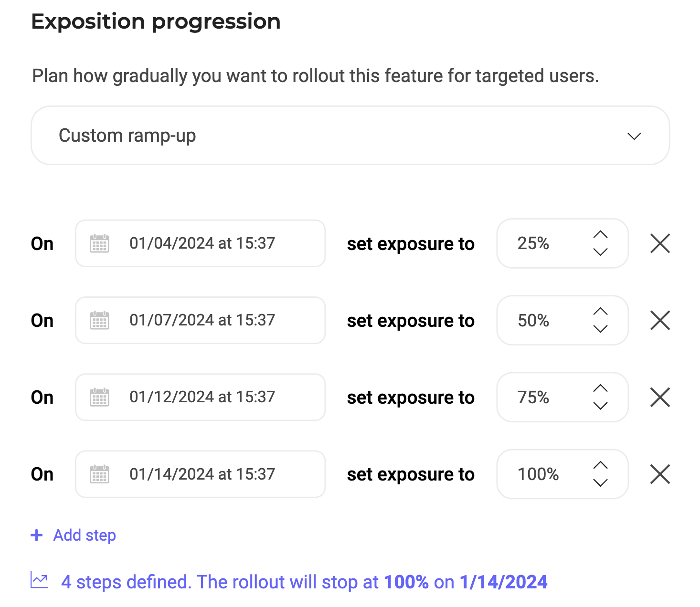Open calendar icon for the 01/14/2024 step
Screen dimensions: 700x607
click(x=99, y=474)
